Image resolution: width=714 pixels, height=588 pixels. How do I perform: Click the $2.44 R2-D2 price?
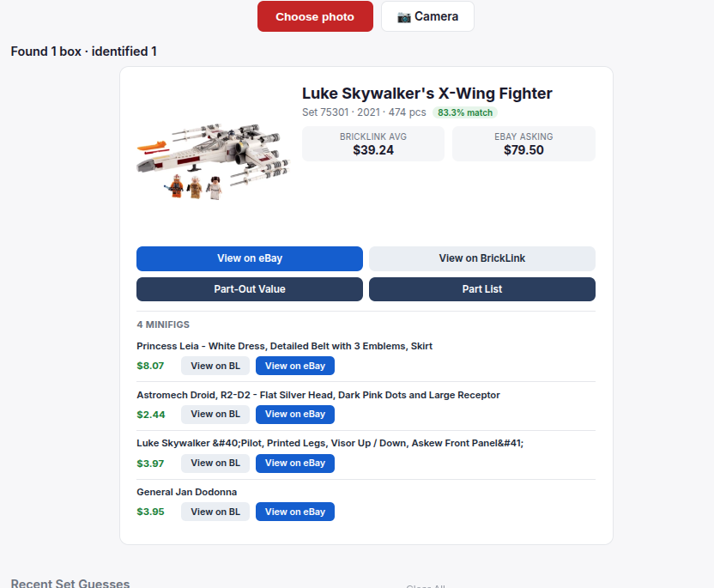(x=151, y=415)
